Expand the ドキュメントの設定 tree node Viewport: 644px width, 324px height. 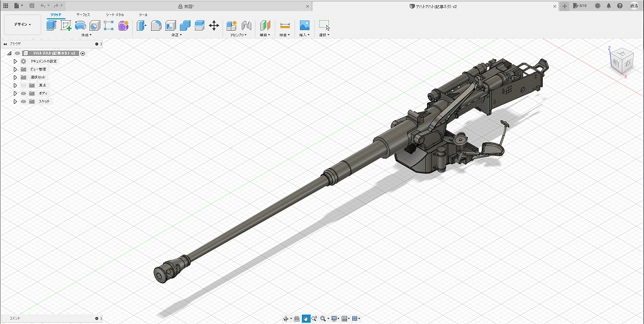pyautogui.click(x=15, y=61)
